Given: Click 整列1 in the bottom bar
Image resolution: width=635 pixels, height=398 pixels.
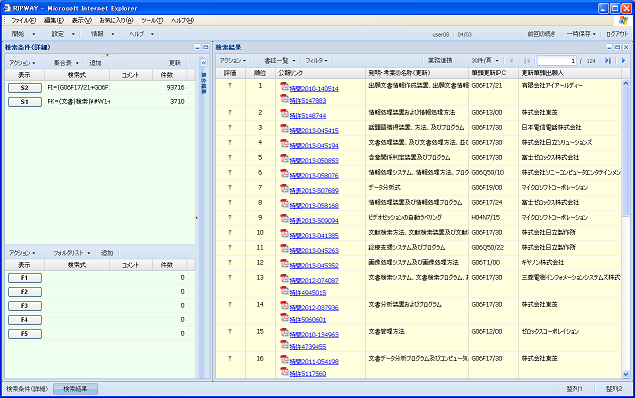Looking at the screenshot, I should pos(574,389).
